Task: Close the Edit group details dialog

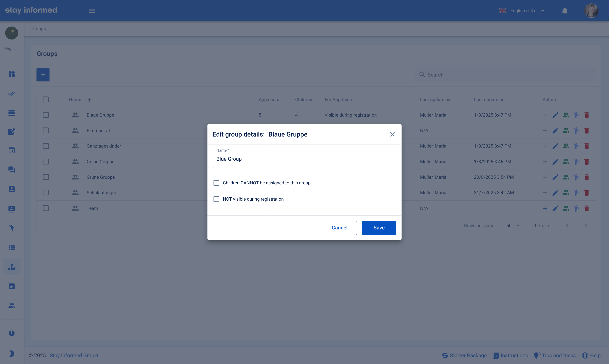Action: 392,134
